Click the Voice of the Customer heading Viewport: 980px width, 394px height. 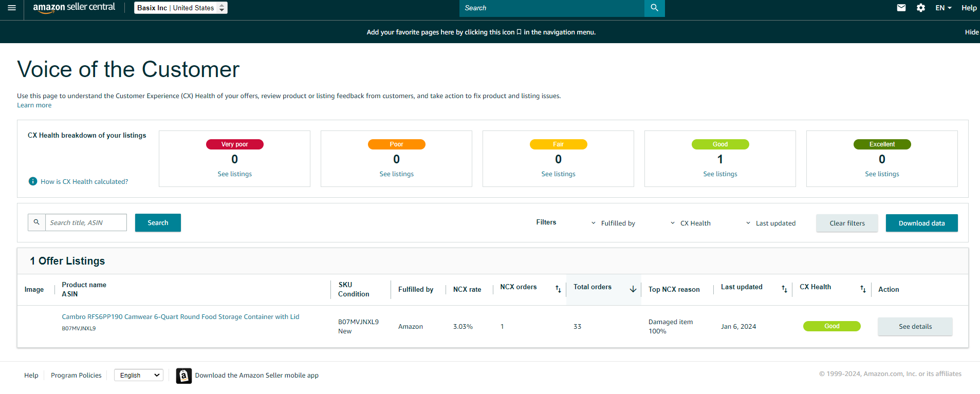(128, 69)
